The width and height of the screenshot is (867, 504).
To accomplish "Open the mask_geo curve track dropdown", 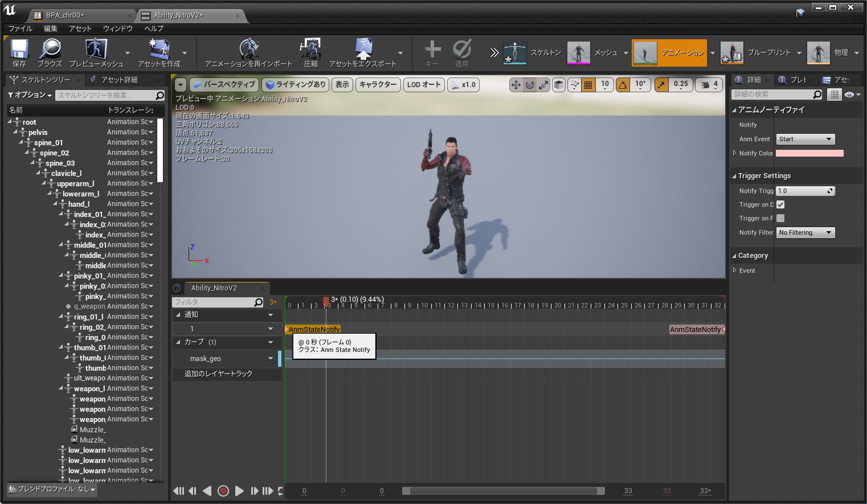I will [271, 359].
